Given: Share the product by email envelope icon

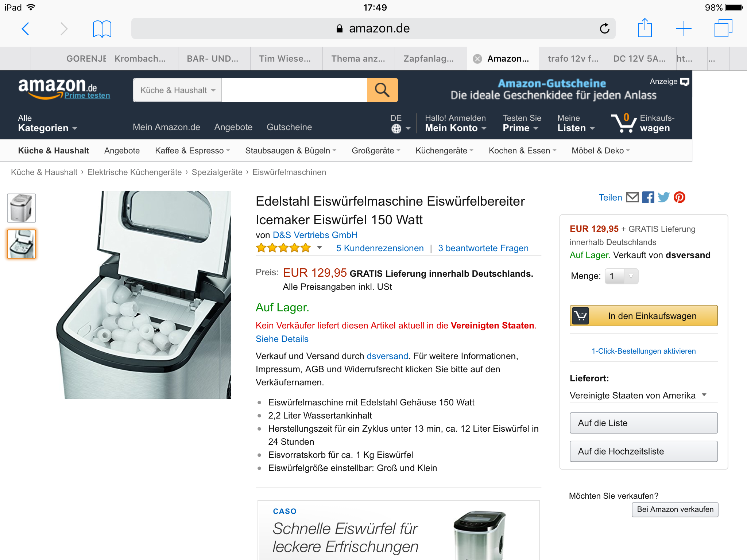Looking at the screenshot, I should [632, 197].
